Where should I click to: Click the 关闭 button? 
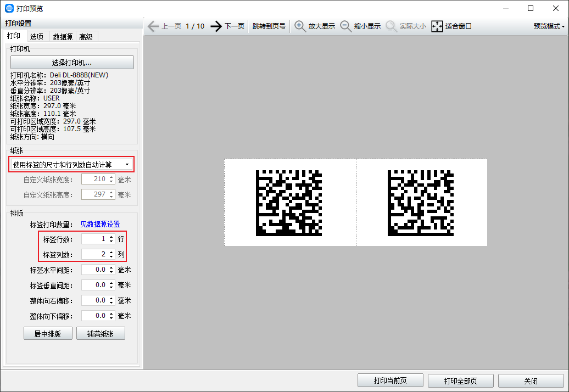(x=531, y=381)
